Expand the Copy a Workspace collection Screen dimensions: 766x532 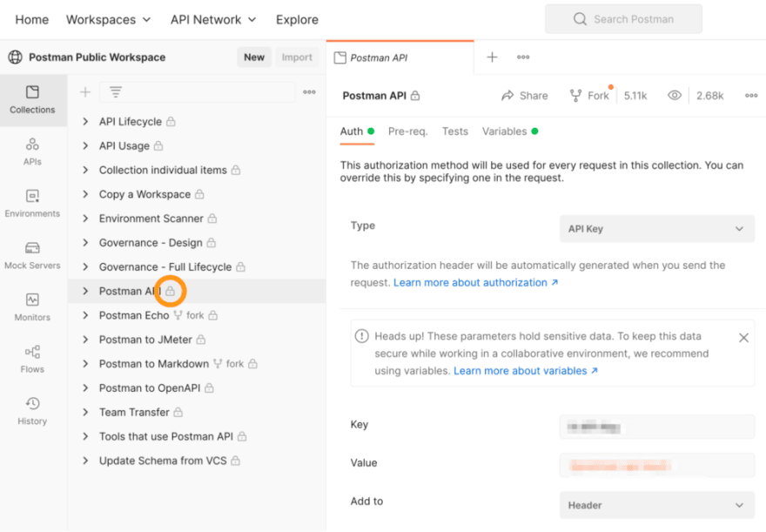pos(85,194)
